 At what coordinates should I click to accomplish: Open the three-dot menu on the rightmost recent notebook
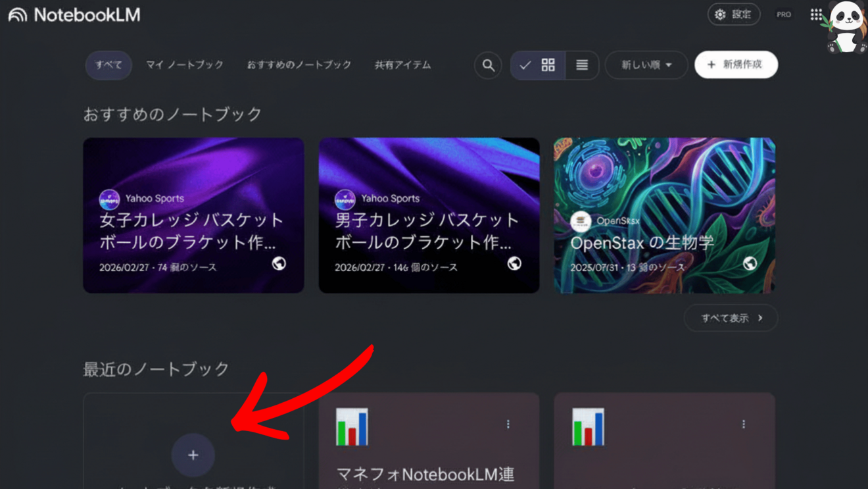pos(743,425)
